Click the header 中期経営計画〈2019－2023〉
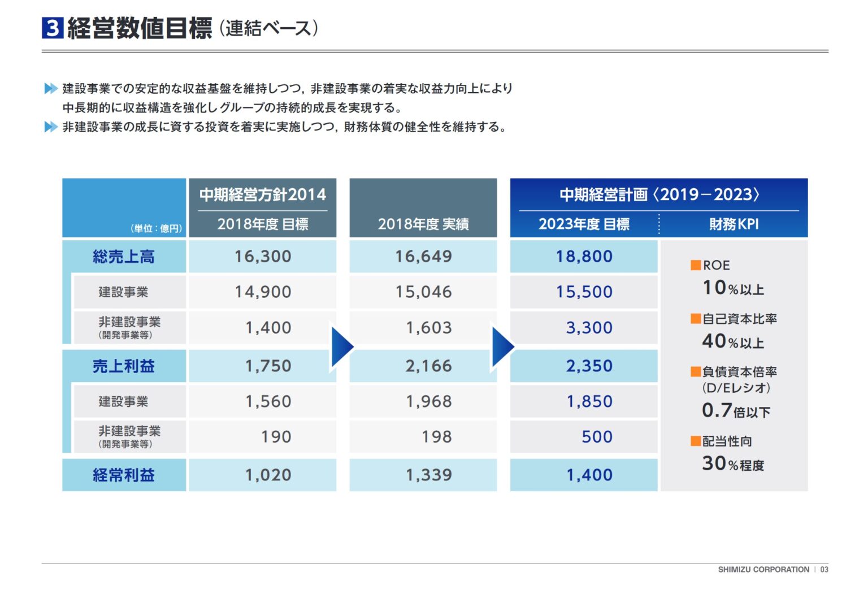 tap(659, 194)
